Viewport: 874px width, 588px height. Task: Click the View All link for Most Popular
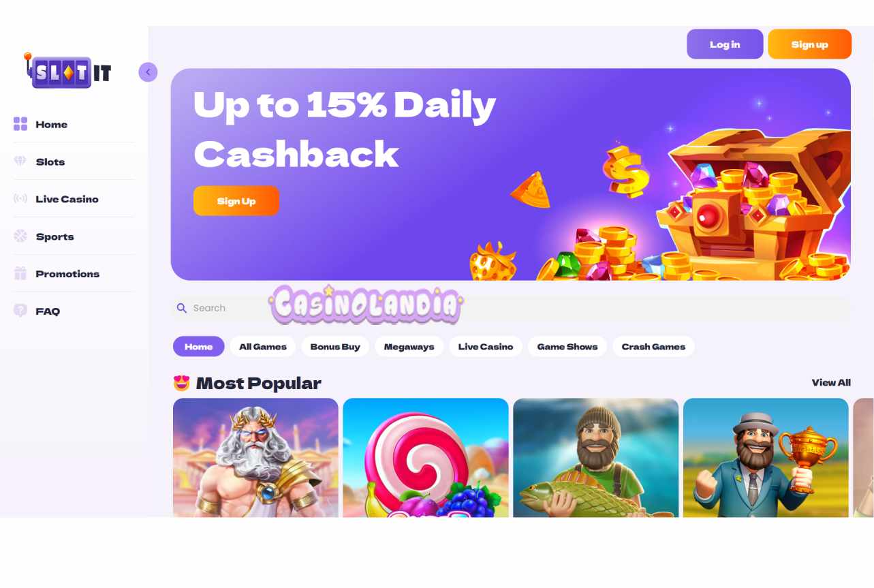(x=831, y=382)
